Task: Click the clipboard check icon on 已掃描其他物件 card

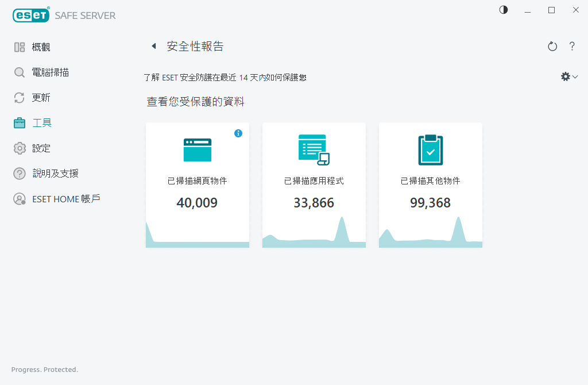Action: coord(431,150)
